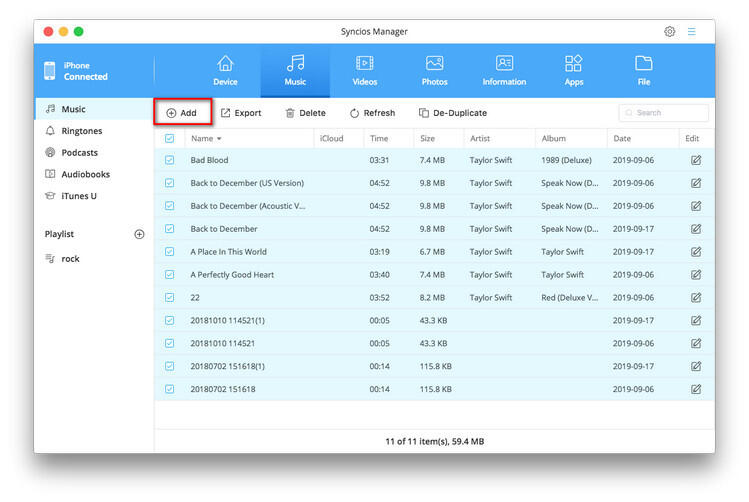Select Music in the sidebar
Image resolution: width=749 pixels, height=502 pixels.
94,109
